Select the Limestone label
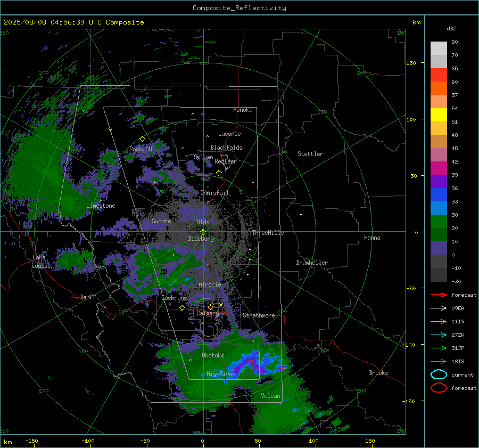The image size is (479, 448). pyautogui.click(x=101, y=206)
